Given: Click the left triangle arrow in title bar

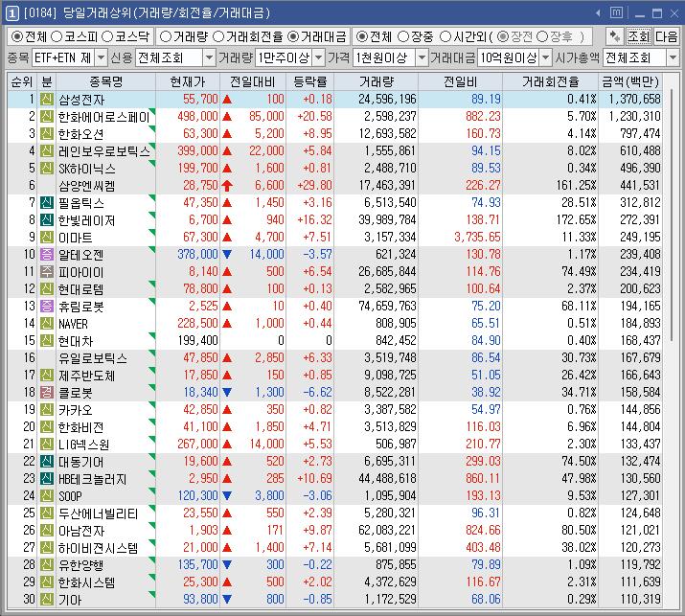Looking at the screenshot, I should click(x=598, y=13).
